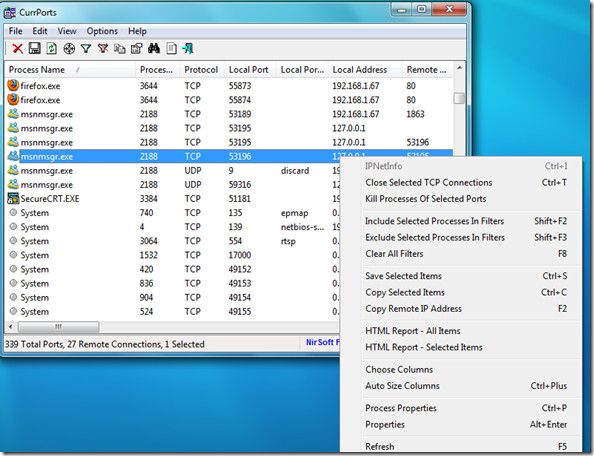The width and height of the screenshot is (594, 456).
Task: Sort by the Process Name column header
Action: (x=70, y=70)
